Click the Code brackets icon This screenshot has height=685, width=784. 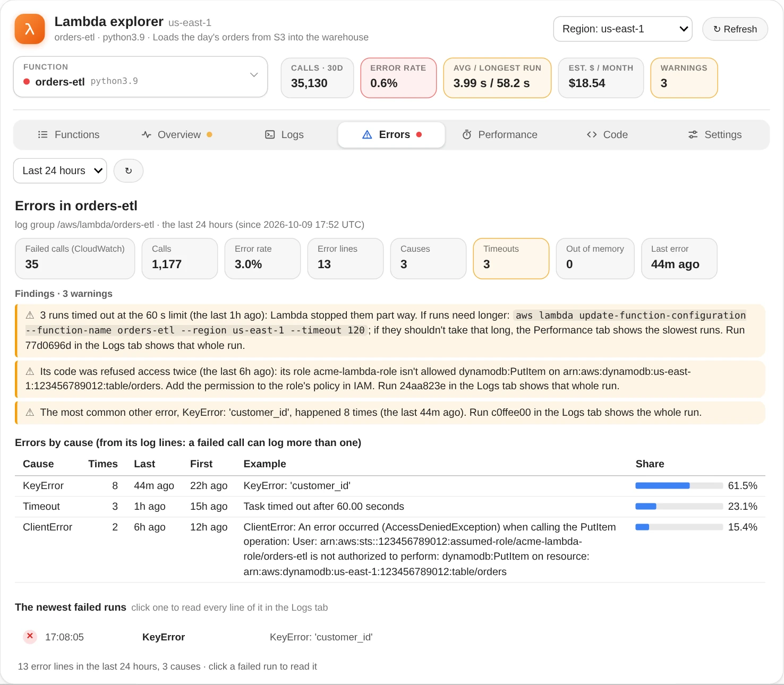592,135
